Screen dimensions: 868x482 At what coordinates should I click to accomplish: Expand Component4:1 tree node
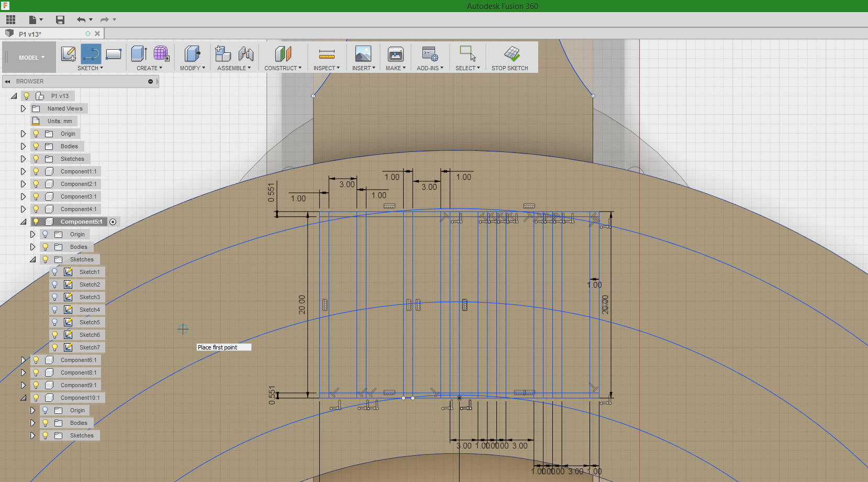(x=23, y=209)
